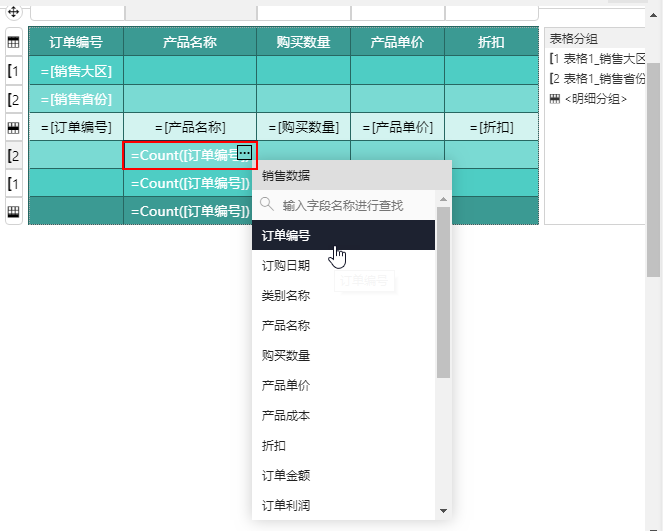The image size is (663, 531).
Task: Click the 折扣 column header cell
Action: tap(491, 43)
